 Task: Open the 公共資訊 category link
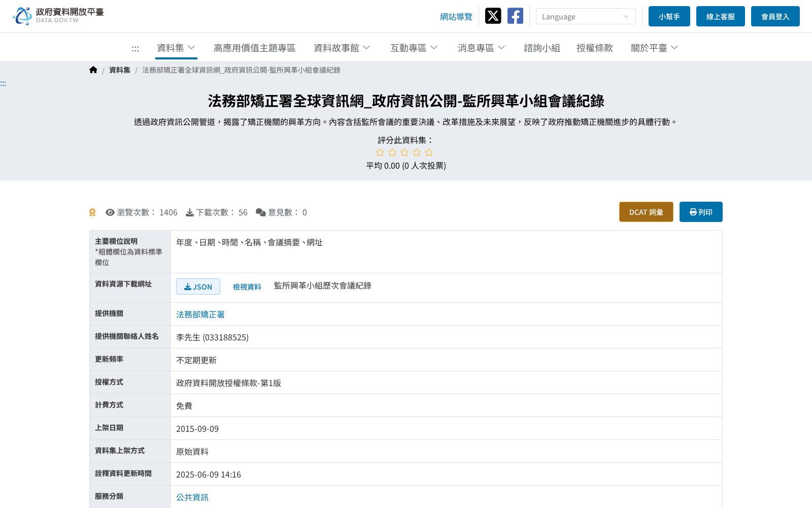pyautogui.click(x=192, y=497)
